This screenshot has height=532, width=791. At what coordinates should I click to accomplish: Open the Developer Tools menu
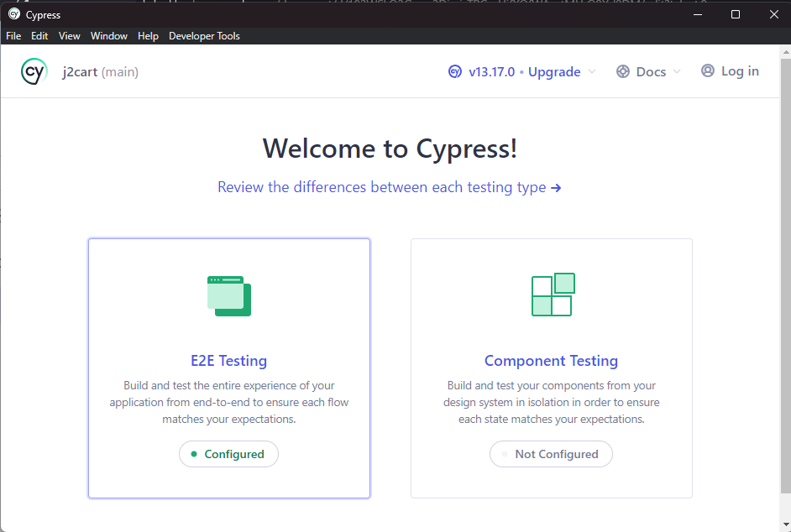tap(204, 36)
